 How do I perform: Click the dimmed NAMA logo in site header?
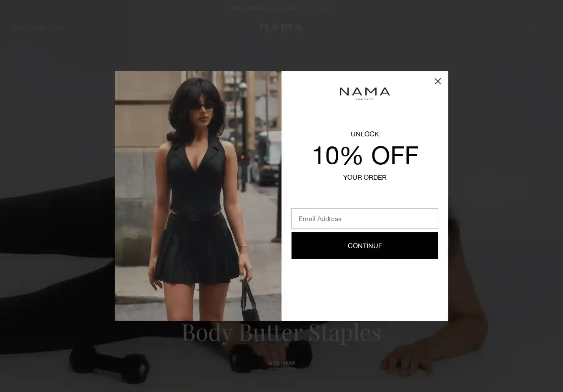click(x=281, y=28)
